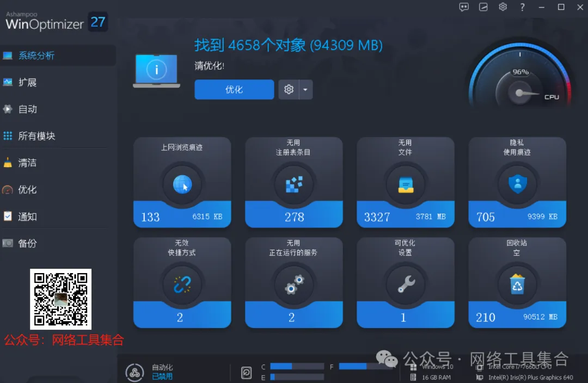
Task: Click the 优化 speedometer sidebar icon
Action: pos(8,190)
